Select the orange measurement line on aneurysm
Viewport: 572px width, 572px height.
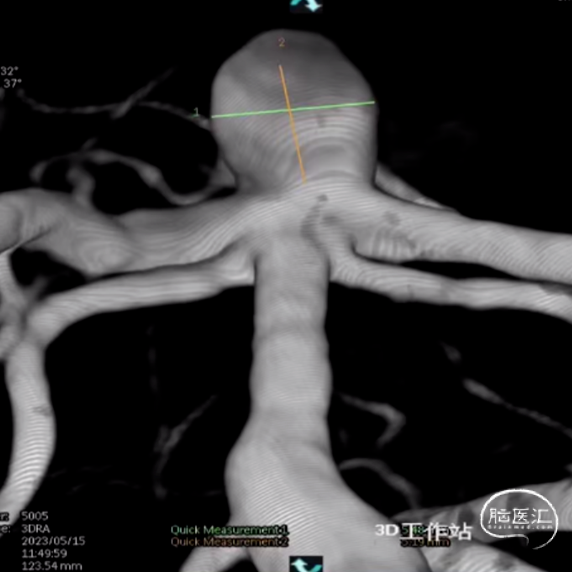[292, 124]
